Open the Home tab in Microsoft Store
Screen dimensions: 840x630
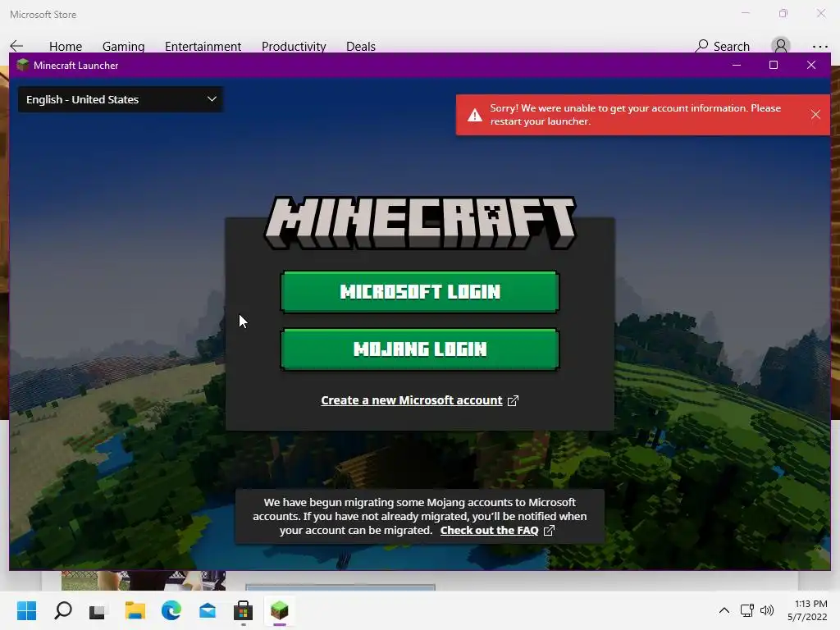pyautogui.click(x=66, y=47)
